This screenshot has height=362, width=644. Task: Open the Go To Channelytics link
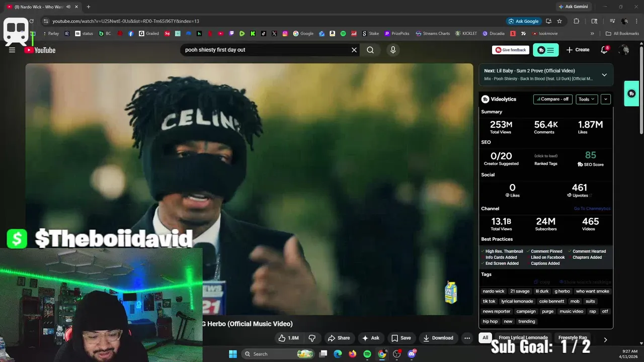tap(592, 209)
